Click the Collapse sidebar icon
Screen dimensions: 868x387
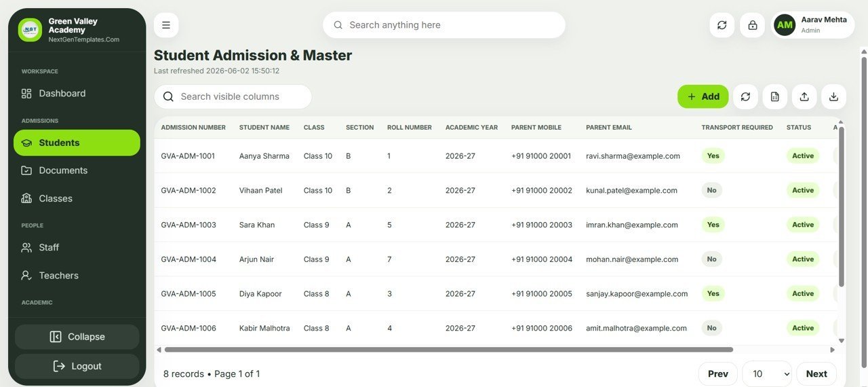tap(56, 337)
